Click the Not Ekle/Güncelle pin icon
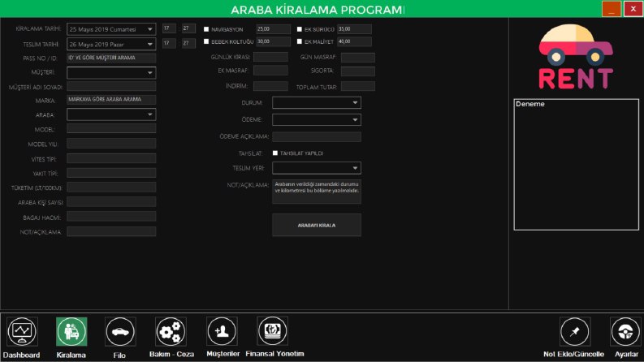 [575, 332]
